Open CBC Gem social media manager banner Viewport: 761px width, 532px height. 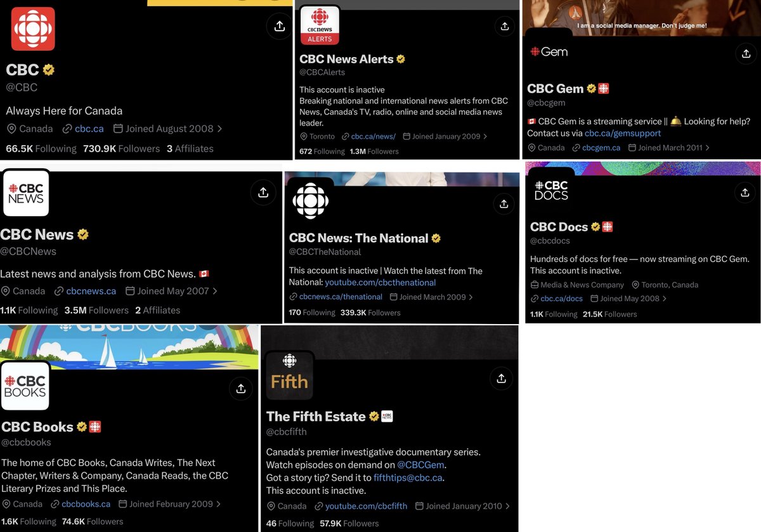tap(641, 18)
